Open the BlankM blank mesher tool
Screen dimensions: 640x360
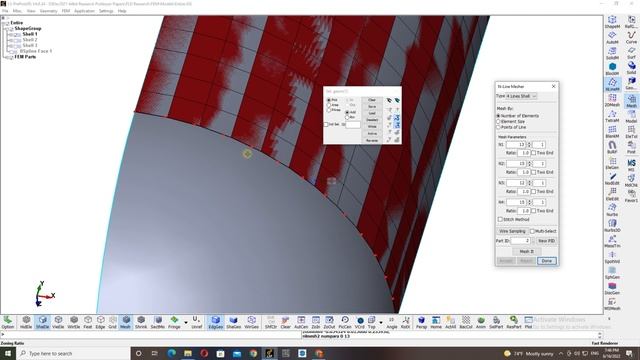click(x=612, y=131)
